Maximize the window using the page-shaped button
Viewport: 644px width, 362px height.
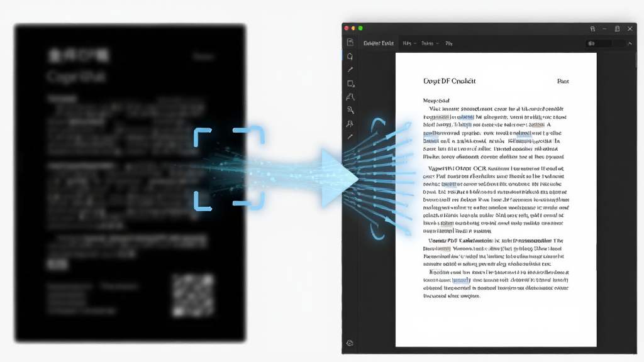pyautogui.click(x=617, y=29)
